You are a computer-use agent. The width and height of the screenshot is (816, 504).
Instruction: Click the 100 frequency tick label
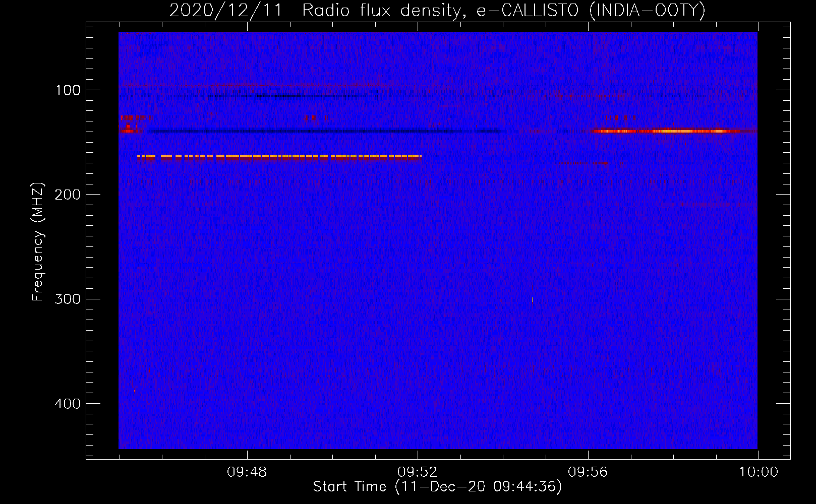click(x=68, y=90)
